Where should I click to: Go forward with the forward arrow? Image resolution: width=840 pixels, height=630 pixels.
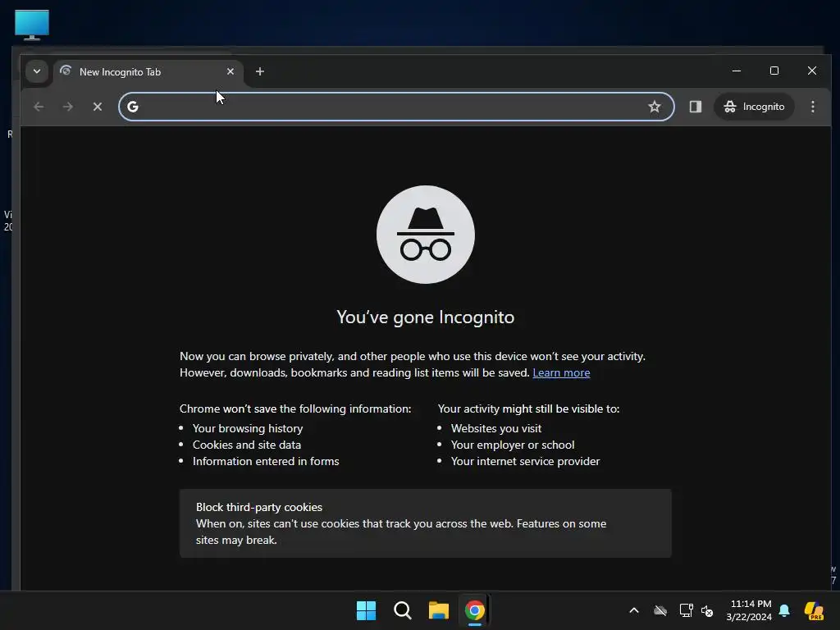pyautogui.click(x=67, y=107)
